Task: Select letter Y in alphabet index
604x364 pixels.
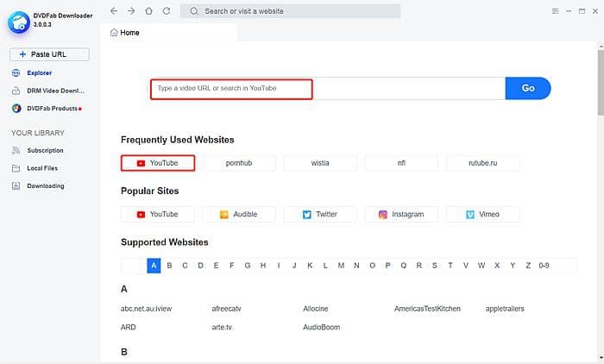Action: coord(513,266)
